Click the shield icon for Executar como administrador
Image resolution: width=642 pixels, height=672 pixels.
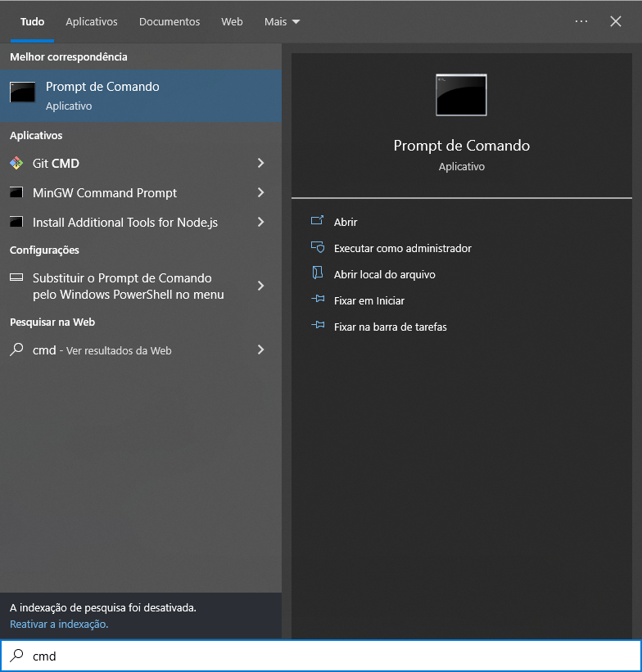[318, 247]
